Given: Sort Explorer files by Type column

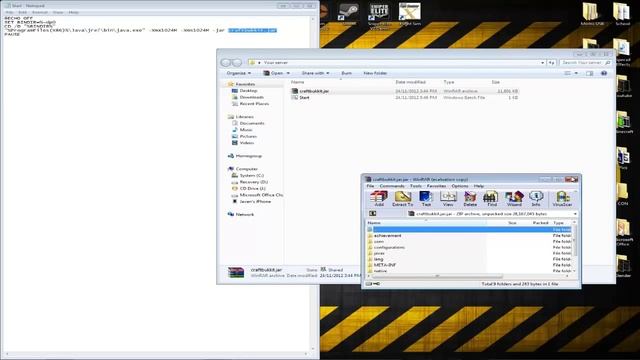Looking at the screenshot, I should [x=449, y=82].
